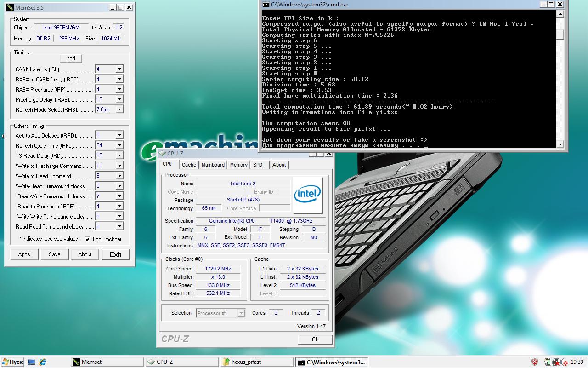Click the 19:39 system clock
The image size is (588, 368).
pyautogui.click(x=577, y=362)
